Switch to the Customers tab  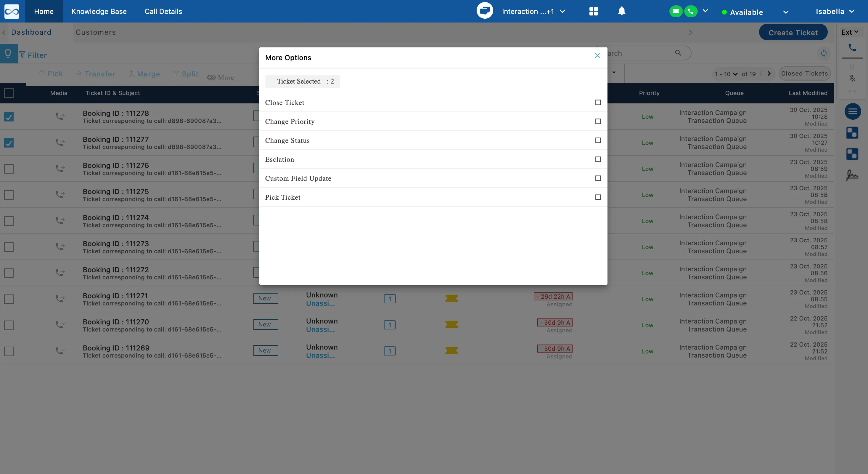coord(96,32)
